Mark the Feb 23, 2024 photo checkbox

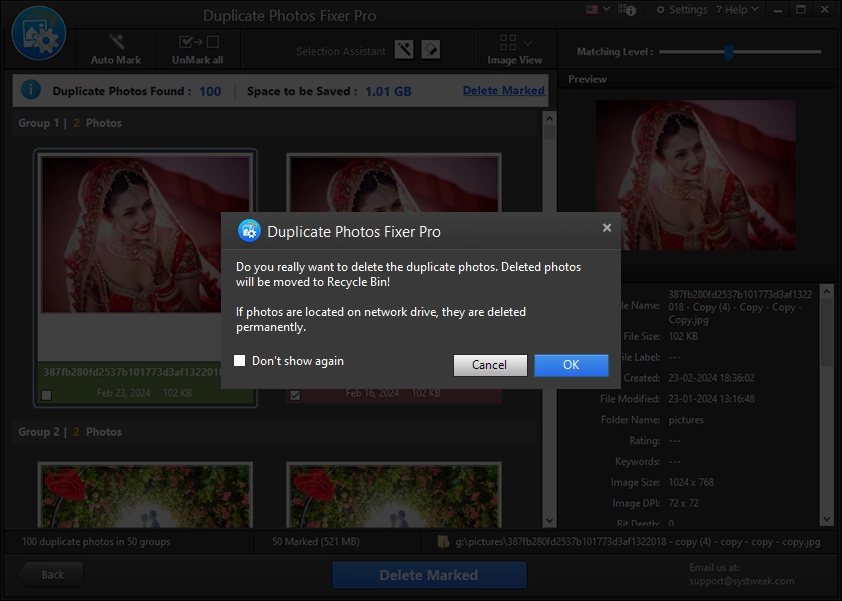click(47, 395)
